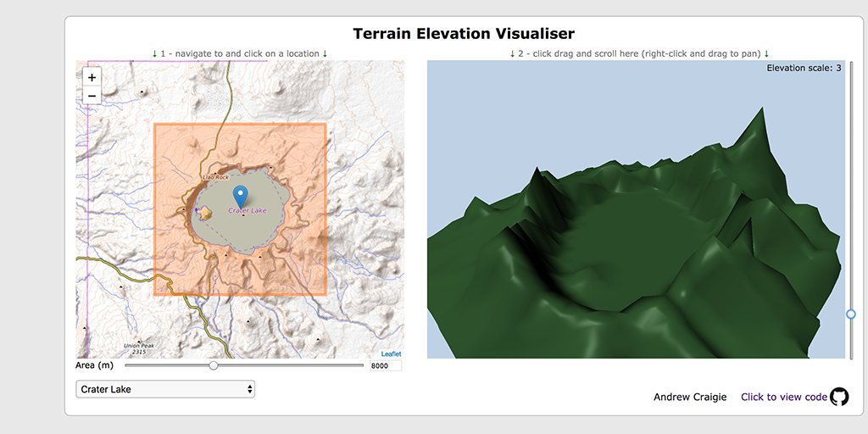The image size is (868, 434).
Task: Click the Llao Rock label on the map
Action: coord(215,177)
